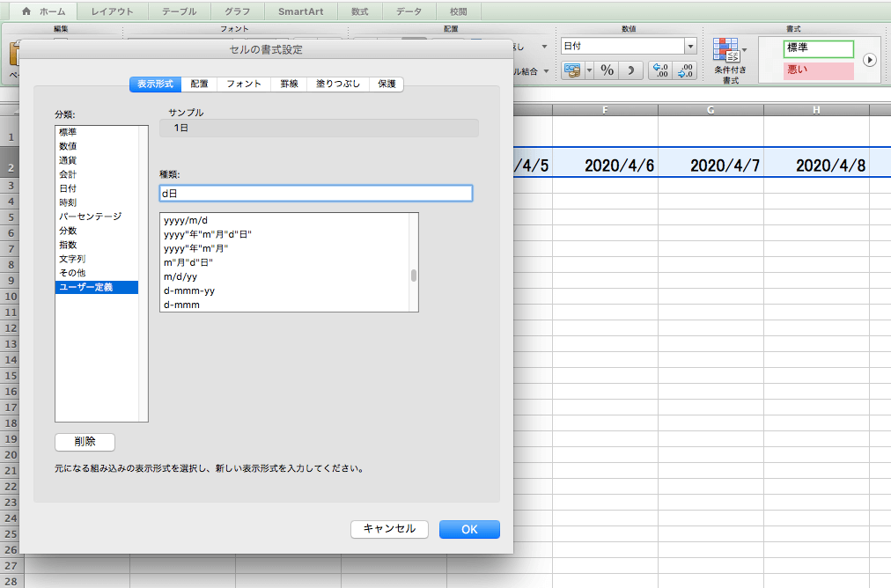The image size is (891, 588).
Task: Select 通貨 in the category list
Action: 97,161
